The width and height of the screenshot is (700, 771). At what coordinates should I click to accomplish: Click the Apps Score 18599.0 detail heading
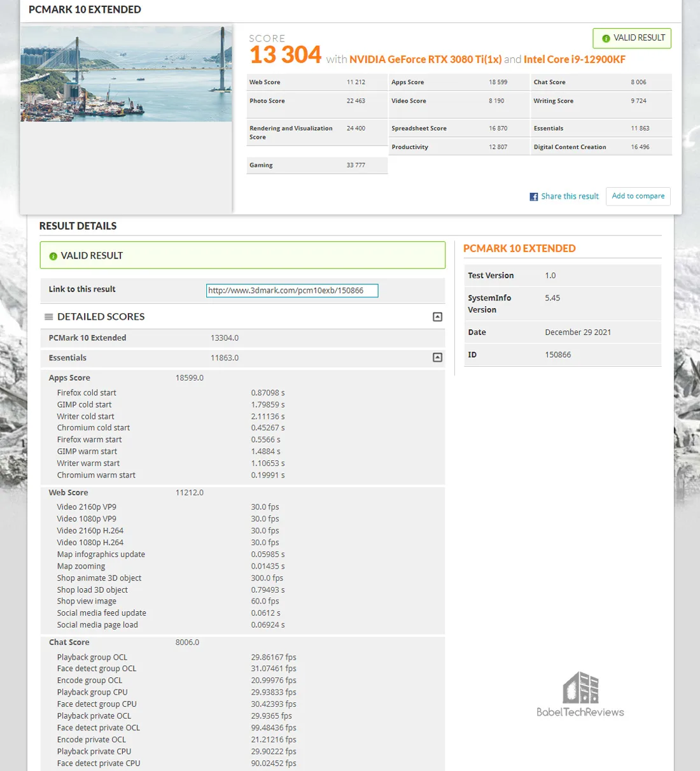[242, 378]
